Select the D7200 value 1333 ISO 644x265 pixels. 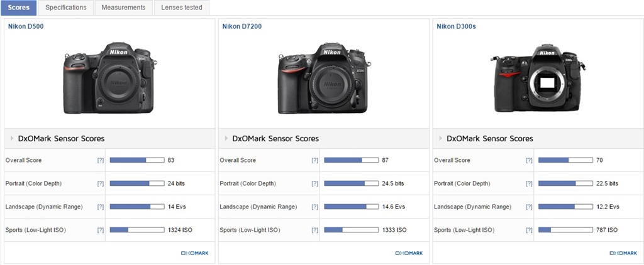(394, 230)
